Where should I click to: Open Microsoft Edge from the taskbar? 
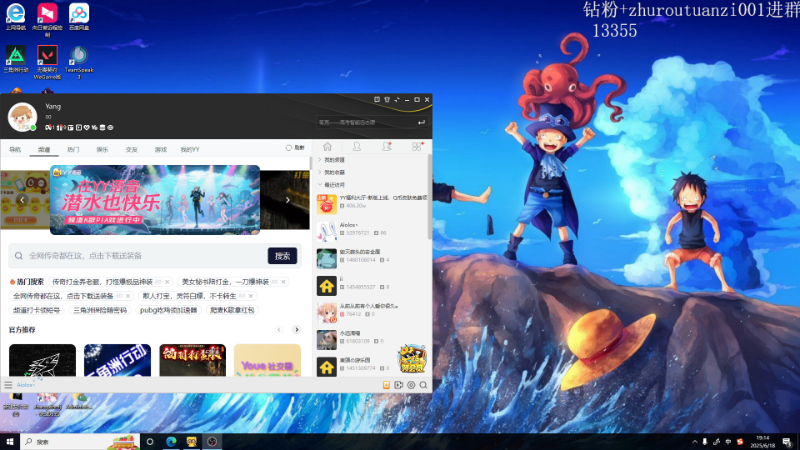click(x=171, y=441)
